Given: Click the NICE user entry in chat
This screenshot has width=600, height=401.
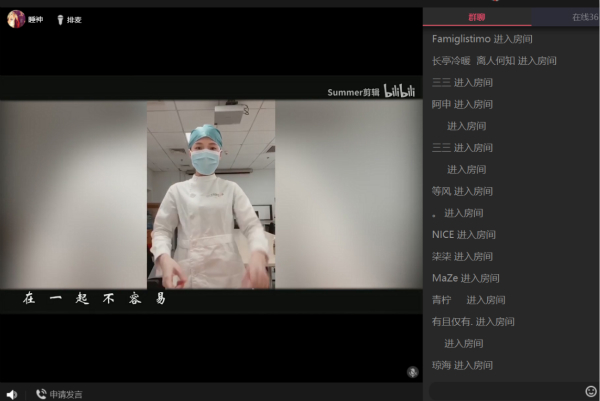Looking at the screenshot, I should (442, 235).
